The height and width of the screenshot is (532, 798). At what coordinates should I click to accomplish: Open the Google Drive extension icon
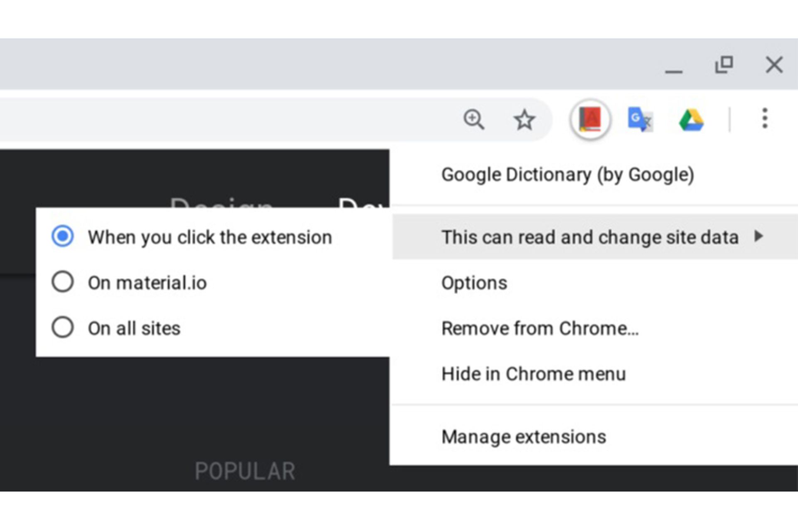(x=691, y=120)
